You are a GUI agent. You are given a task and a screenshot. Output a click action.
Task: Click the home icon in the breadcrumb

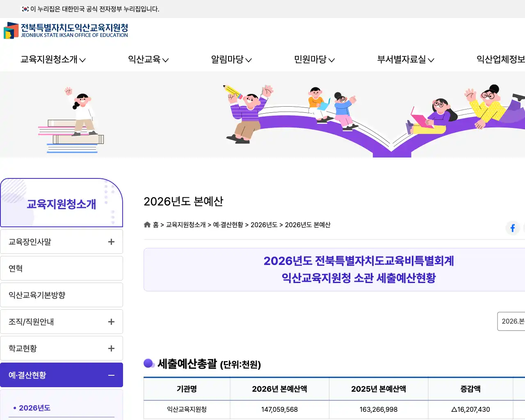click(x=147, y=224)
